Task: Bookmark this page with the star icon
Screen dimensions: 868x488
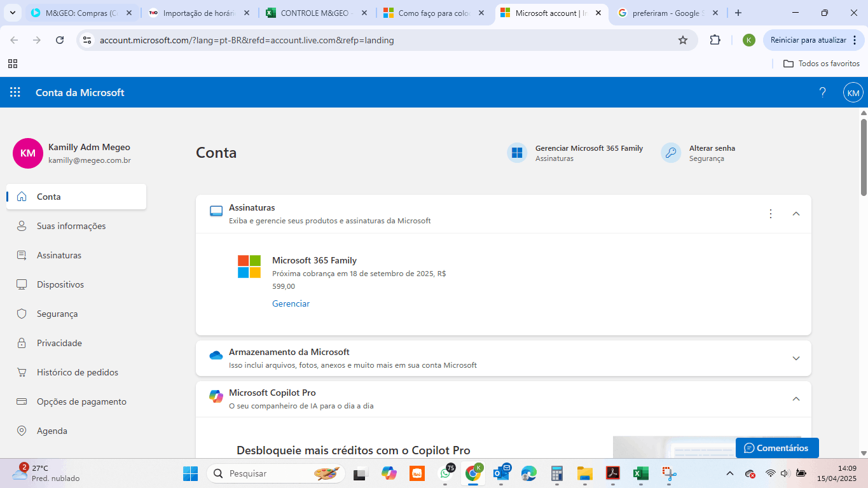Action: [683, 40]
